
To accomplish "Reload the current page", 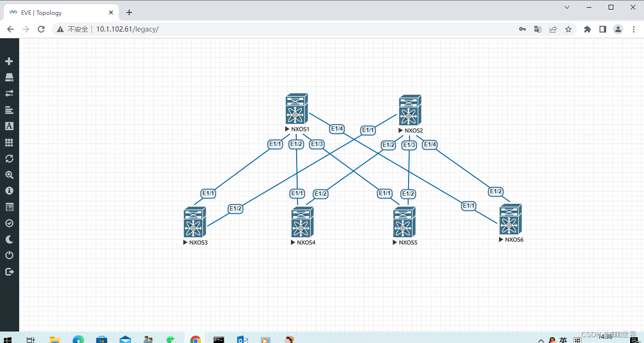I will click(41, 29).
